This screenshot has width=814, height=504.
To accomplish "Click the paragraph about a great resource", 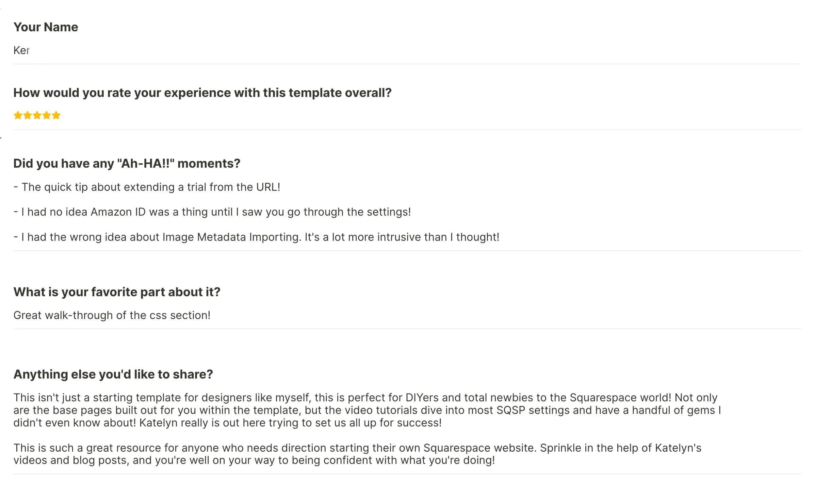I will [357, 454].
